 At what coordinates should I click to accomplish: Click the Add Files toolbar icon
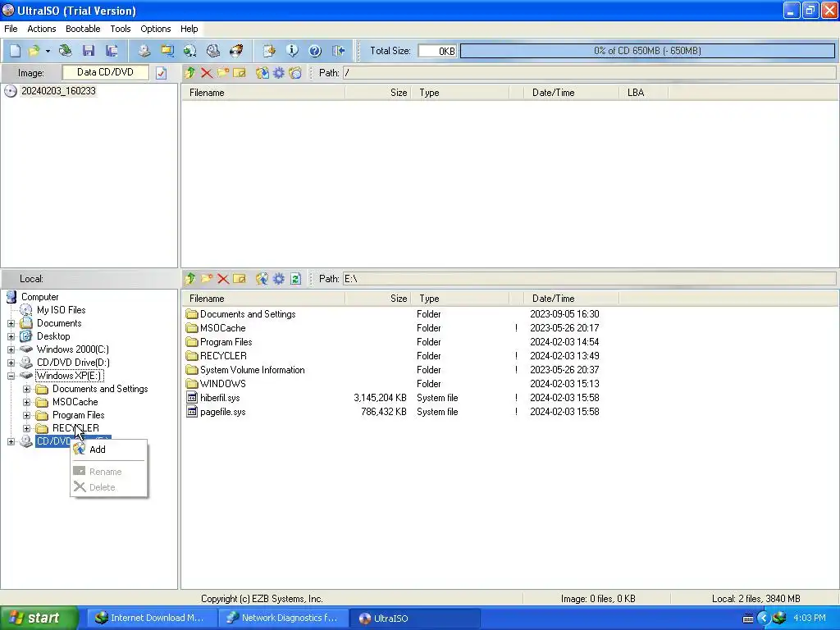pyautogui.click(x=269, y=51)
